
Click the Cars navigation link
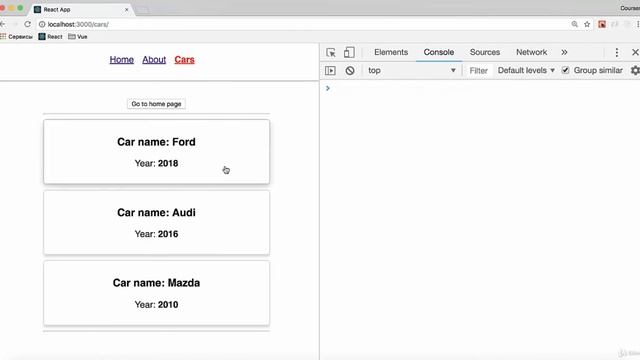[184, 60]
